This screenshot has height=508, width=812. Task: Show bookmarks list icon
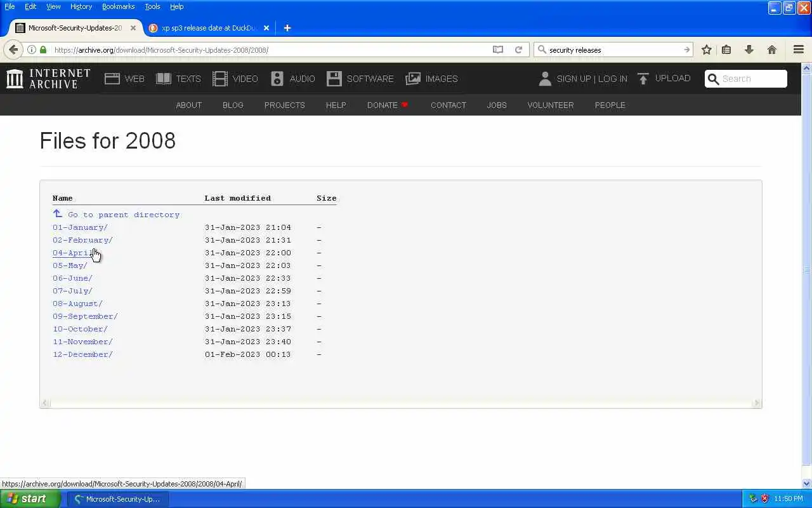[x=727, y=50]
